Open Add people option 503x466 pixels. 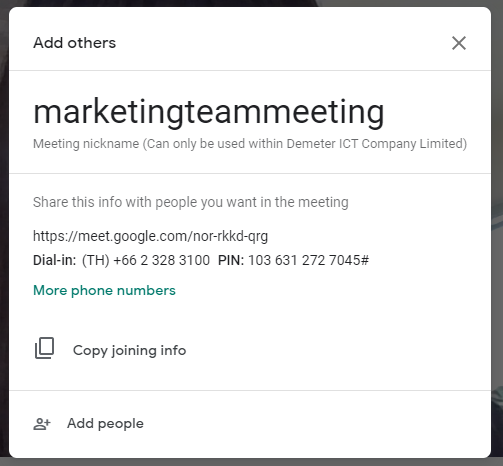[x=105, y=423]
